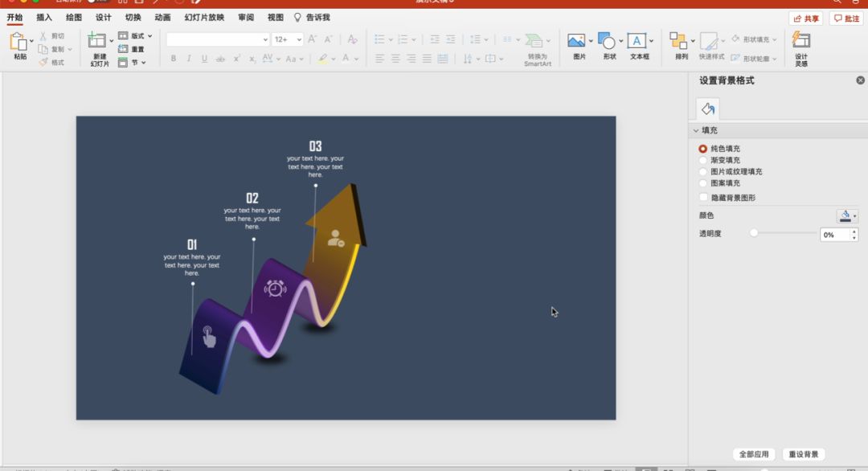This screenshot has height=471, width=868.
Task: Click Convert to SmartArt icon
Action: tap(534, 40)
